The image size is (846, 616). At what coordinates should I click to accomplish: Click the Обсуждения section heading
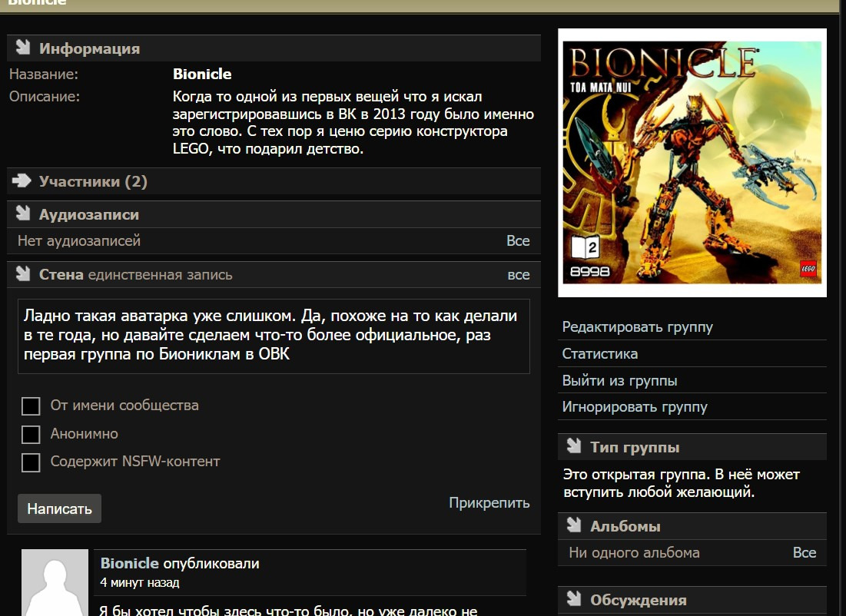[x=639, y=601]
